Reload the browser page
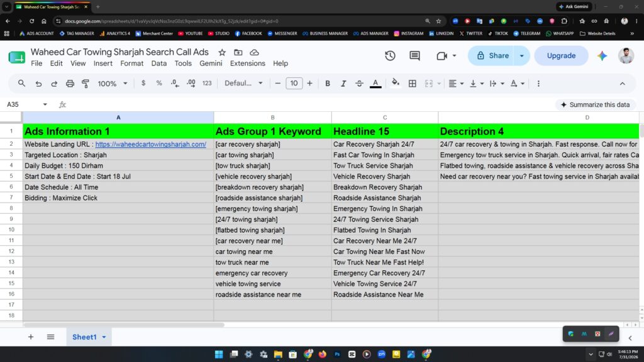 pos(31,21)
